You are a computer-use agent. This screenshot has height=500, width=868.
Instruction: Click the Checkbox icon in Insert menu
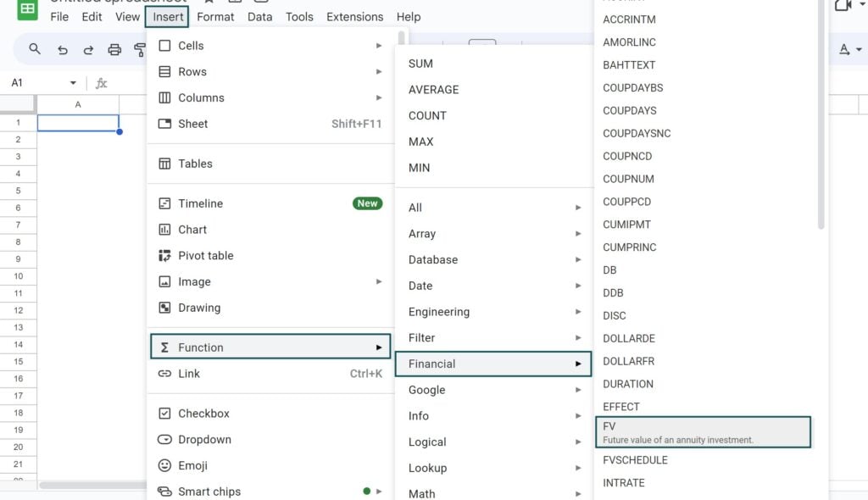(164, 413)
